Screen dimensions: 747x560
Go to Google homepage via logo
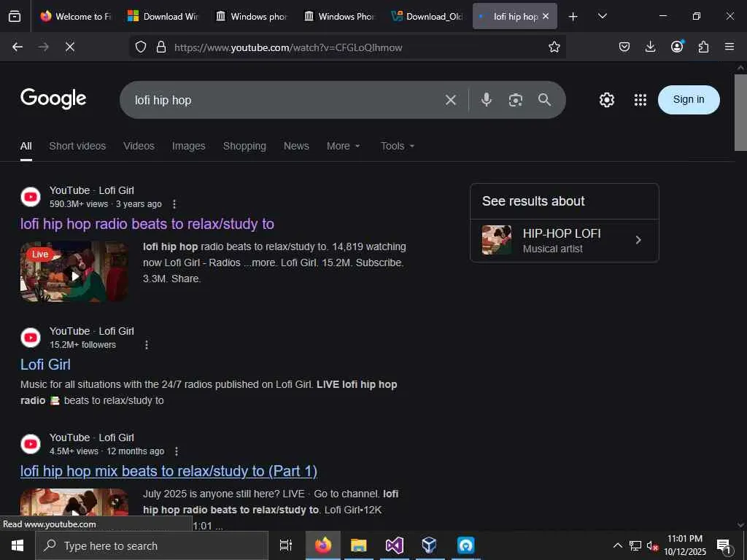pyautogui.click(x=53, y=98)
